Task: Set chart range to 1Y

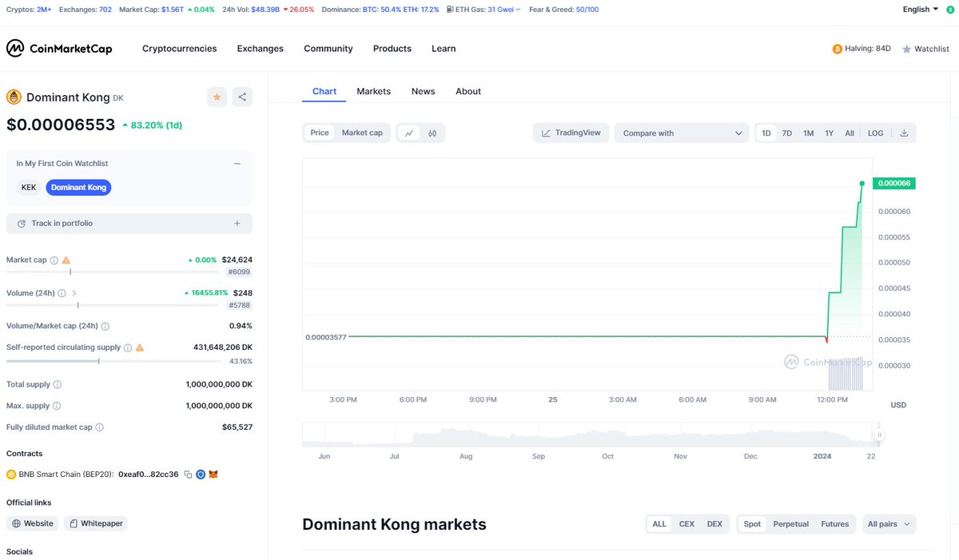Action: (830, 133)
